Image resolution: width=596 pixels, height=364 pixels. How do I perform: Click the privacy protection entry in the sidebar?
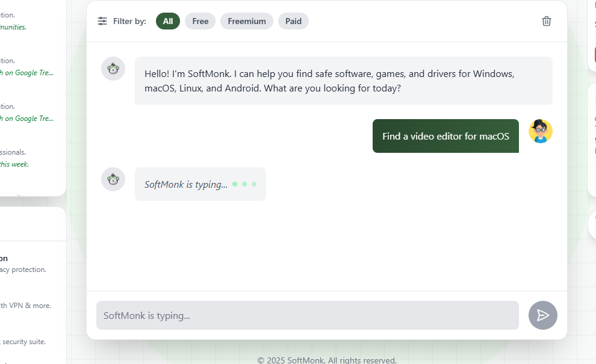coord(23,270)
